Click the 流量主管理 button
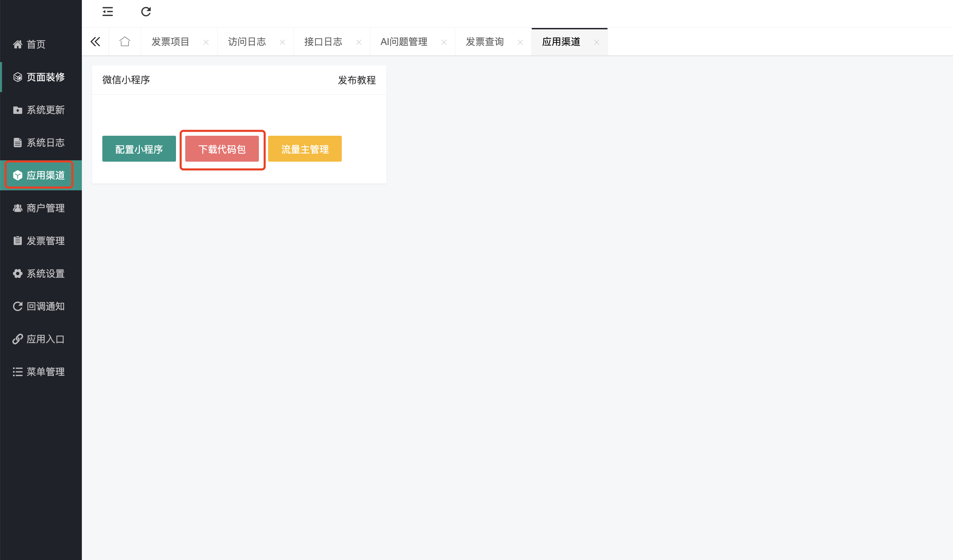Screen dimensions: 953x560 pyautogui.click(x=305, y=149)
